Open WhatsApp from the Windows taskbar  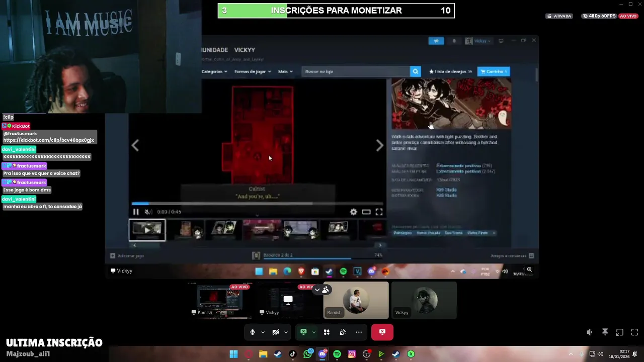(x=307, y=354)
